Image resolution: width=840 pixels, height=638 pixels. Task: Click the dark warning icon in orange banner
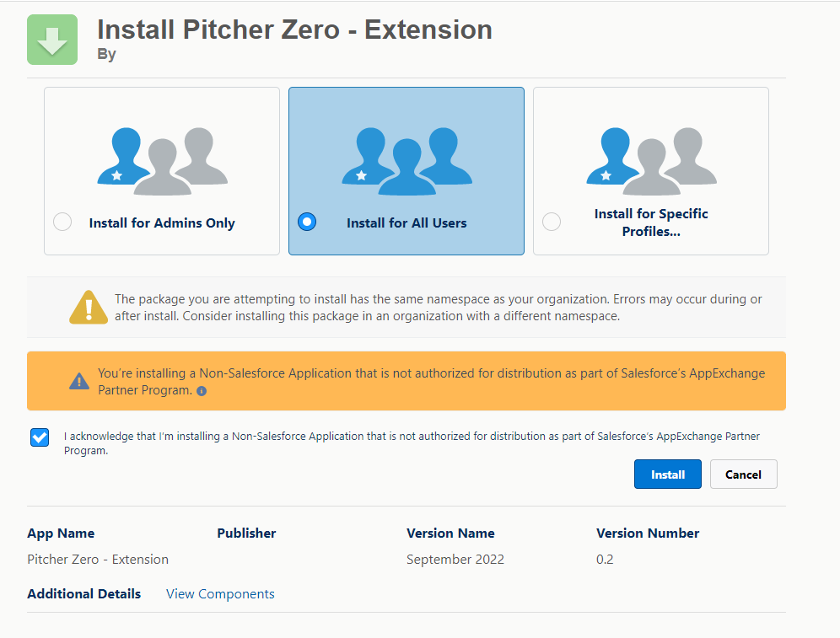click(x=79, y=381)
